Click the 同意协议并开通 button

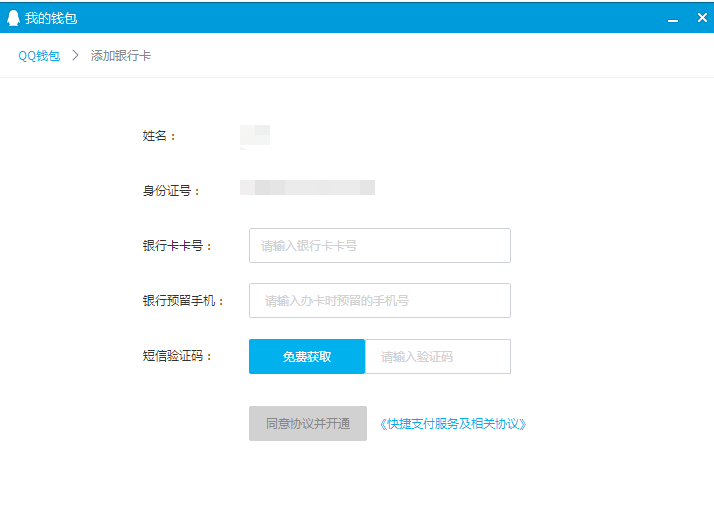(308, 423)
